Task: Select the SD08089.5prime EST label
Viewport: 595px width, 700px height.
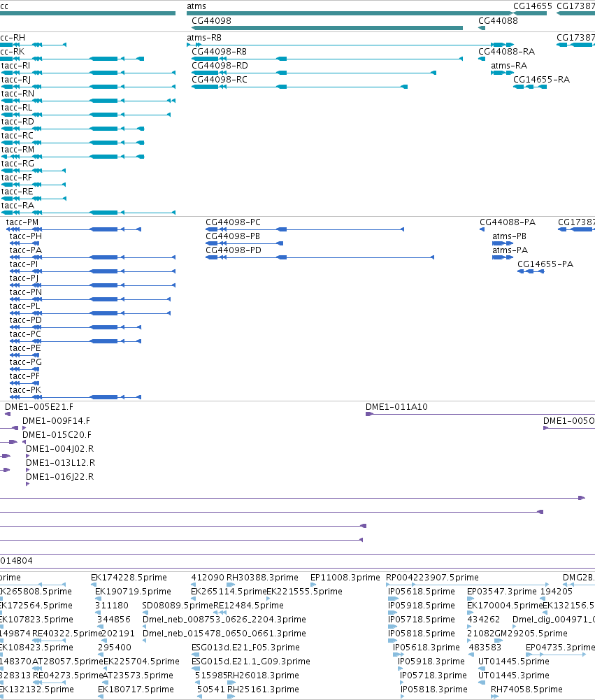Action: tap(178, 606)
